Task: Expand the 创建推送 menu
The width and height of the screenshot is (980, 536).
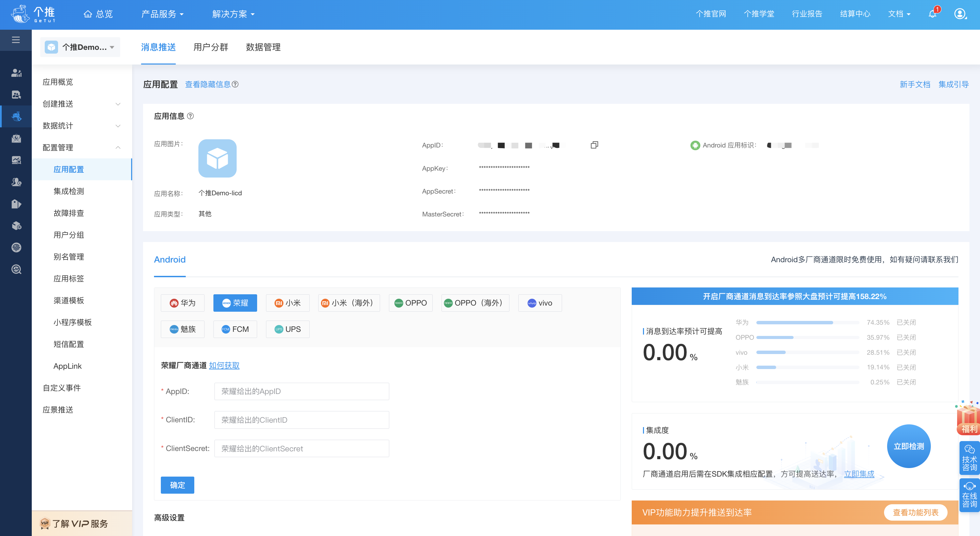Action: coord(81,104)
